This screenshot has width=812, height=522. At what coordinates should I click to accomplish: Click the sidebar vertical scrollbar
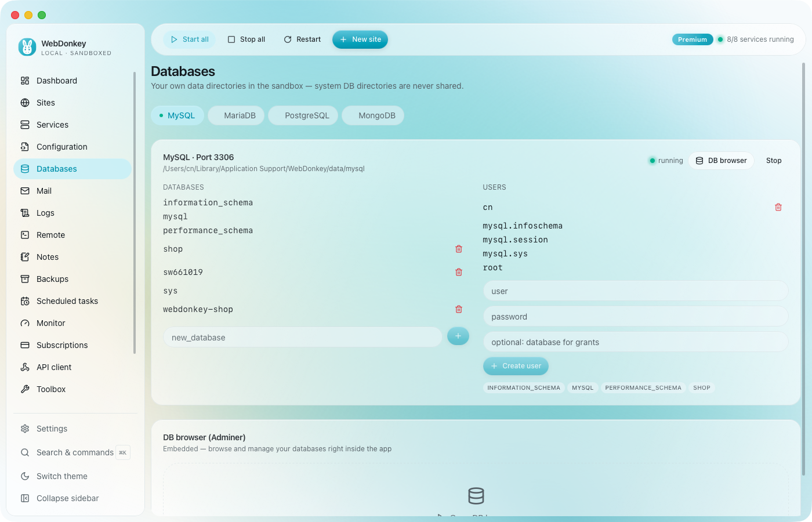[135, 213]
